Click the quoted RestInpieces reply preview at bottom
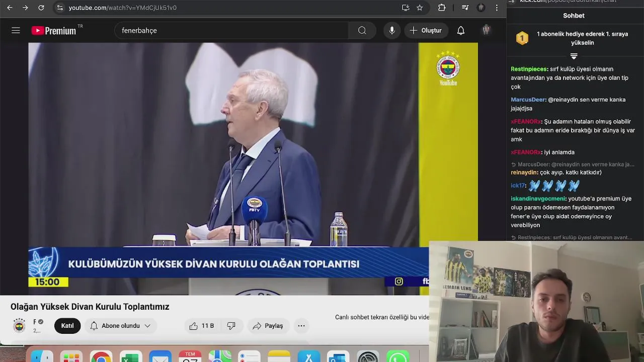Screen dimensions: 644x362 tap(572, 237)
